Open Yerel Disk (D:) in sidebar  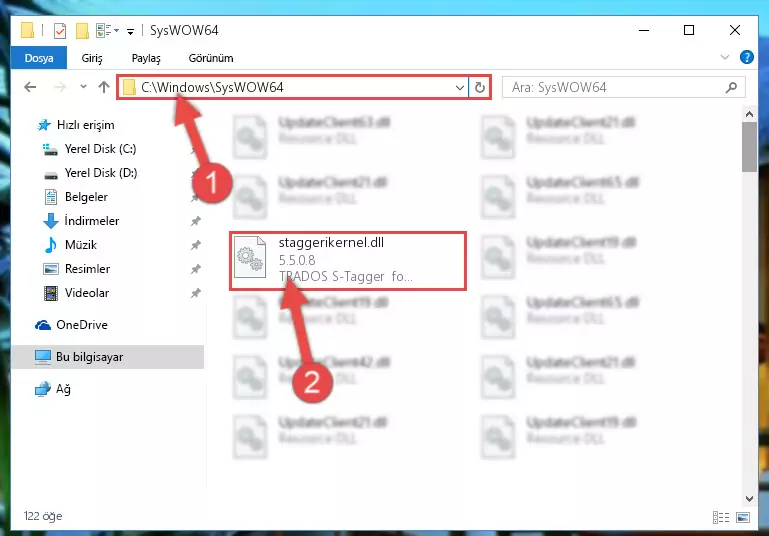[101, 173]
